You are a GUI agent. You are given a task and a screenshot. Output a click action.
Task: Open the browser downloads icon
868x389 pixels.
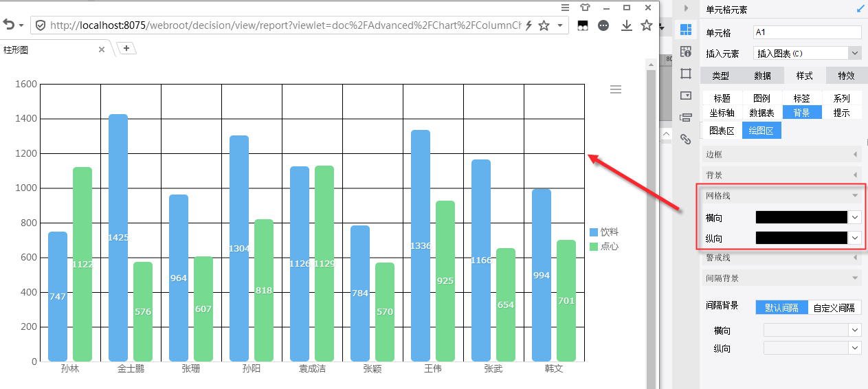pos(626,25)
